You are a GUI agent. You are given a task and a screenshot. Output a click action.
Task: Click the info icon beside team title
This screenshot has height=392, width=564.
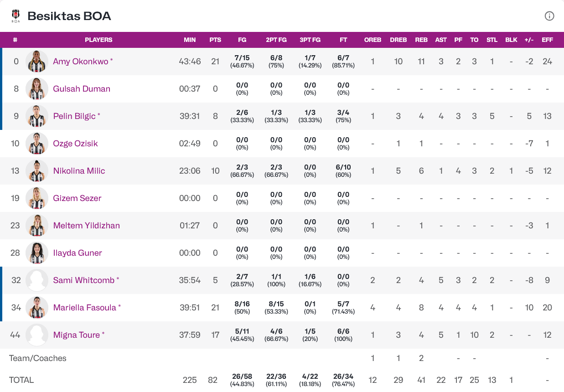(549, 16)
